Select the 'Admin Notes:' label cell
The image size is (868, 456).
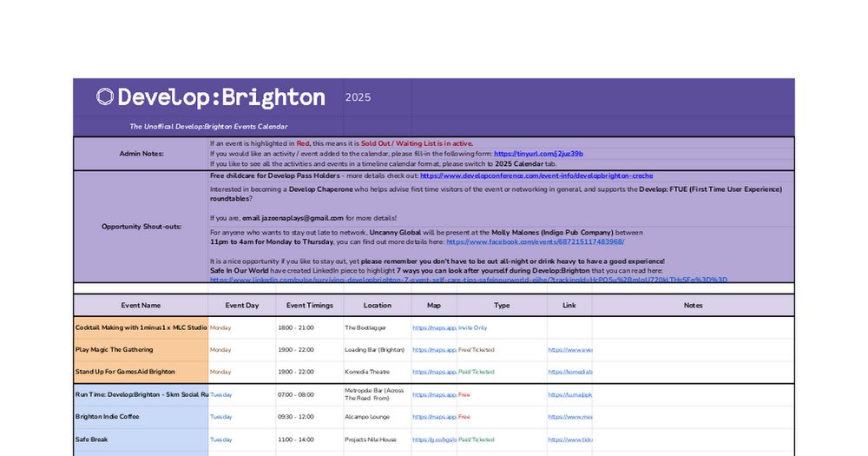pyautogui.click(x=141, y=154)
